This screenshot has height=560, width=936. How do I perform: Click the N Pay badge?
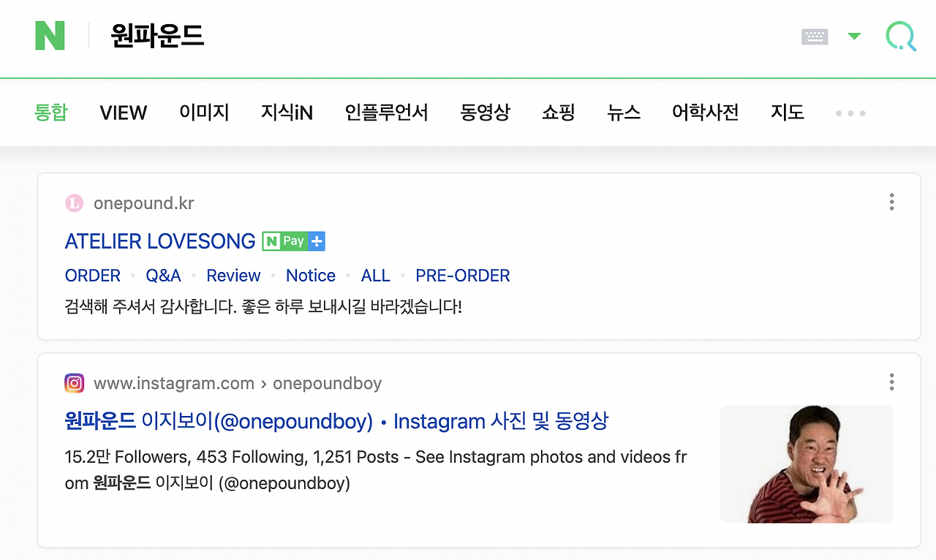(286, 241)
